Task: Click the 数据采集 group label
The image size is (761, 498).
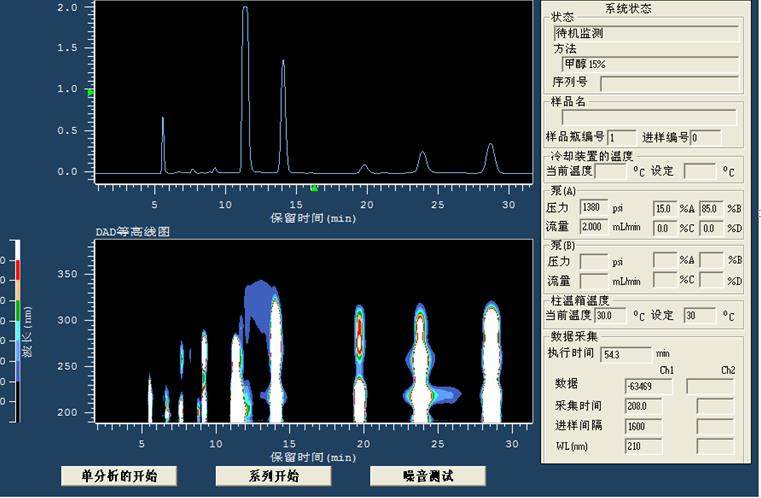Action: (x=574, y=336)
